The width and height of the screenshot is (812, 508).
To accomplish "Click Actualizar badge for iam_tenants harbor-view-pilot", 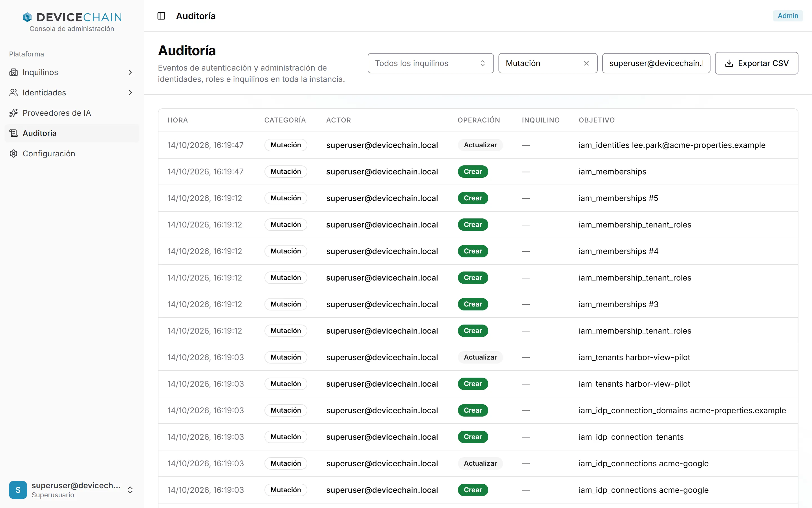I will coord(480,357).
